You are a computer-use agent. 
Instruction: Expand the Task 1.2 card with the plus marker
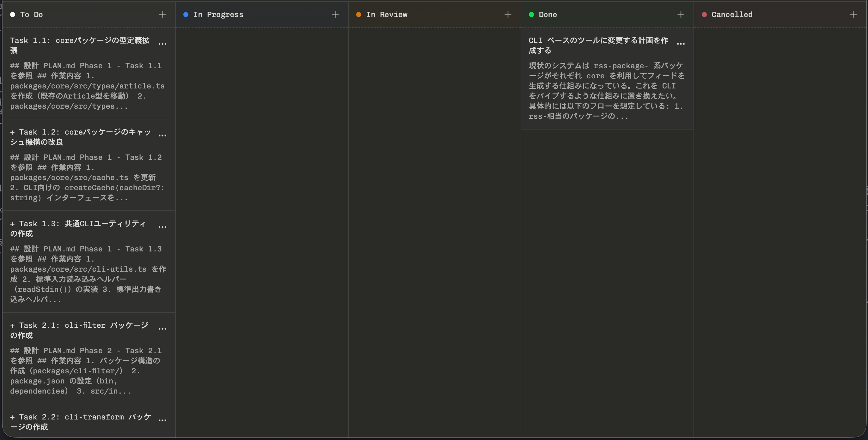13,132
